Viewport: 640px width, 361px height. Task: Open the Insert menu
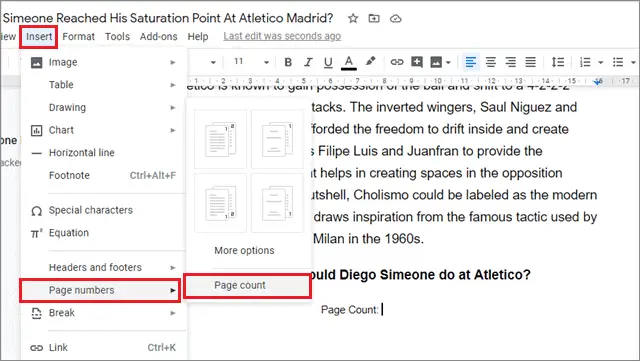pos(39,37)
